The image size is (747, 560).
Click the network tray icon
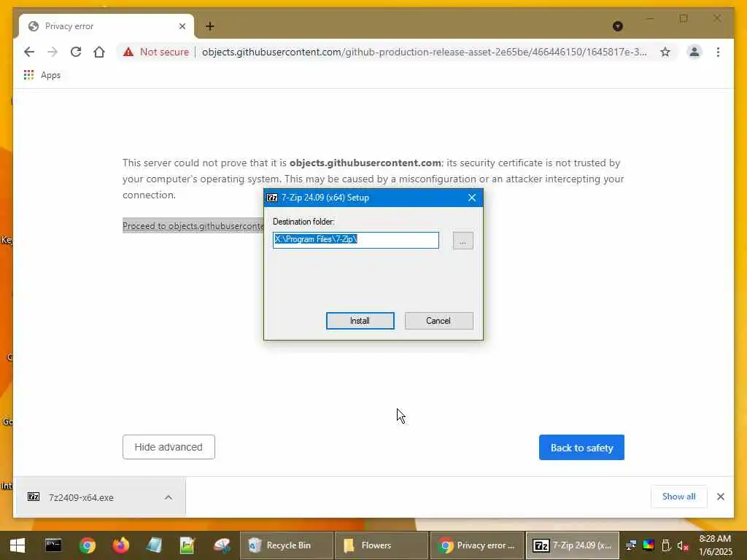tap(631, 545)
